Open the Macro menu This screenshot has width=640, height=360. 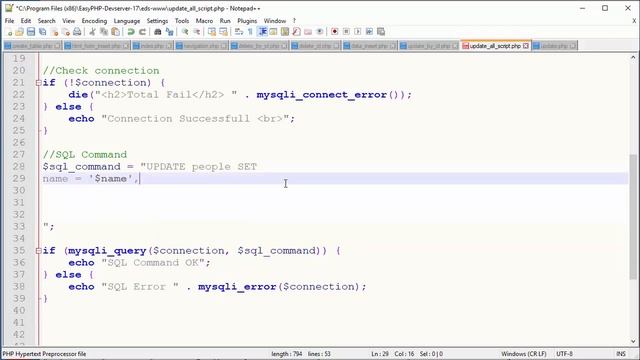point(204,21)
